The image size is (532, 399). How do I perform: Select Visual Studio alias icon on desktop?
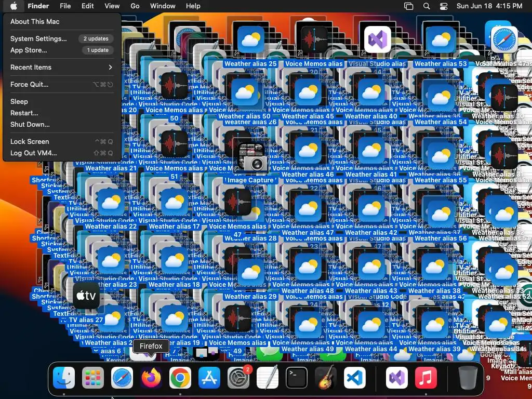pyautogui.click(x=377, y=39)
